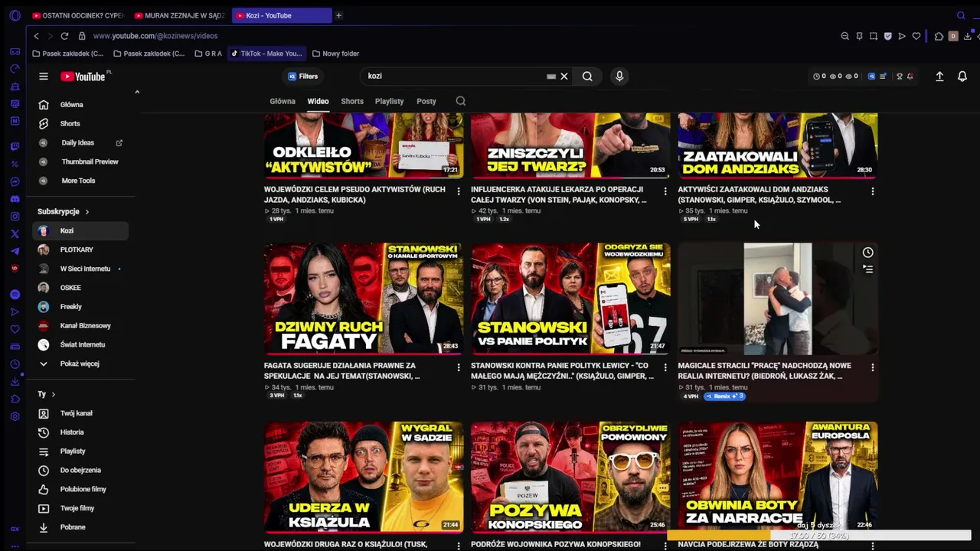Switch to the Posty channel tab

pyautogui.click(x=426, y=101)
